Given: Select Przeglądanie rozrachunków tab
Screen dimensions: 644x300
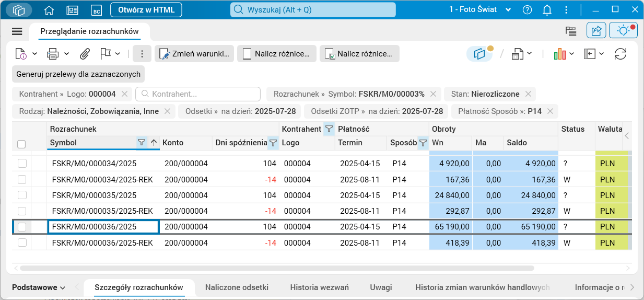Looking at the screenshot, I should click(89, 31).
